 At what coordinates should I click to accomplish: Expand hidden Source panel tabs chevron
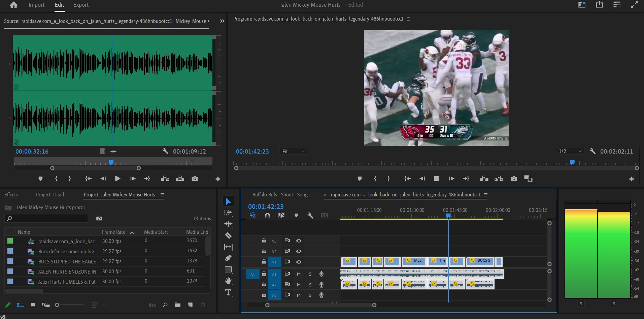[222, 21]
